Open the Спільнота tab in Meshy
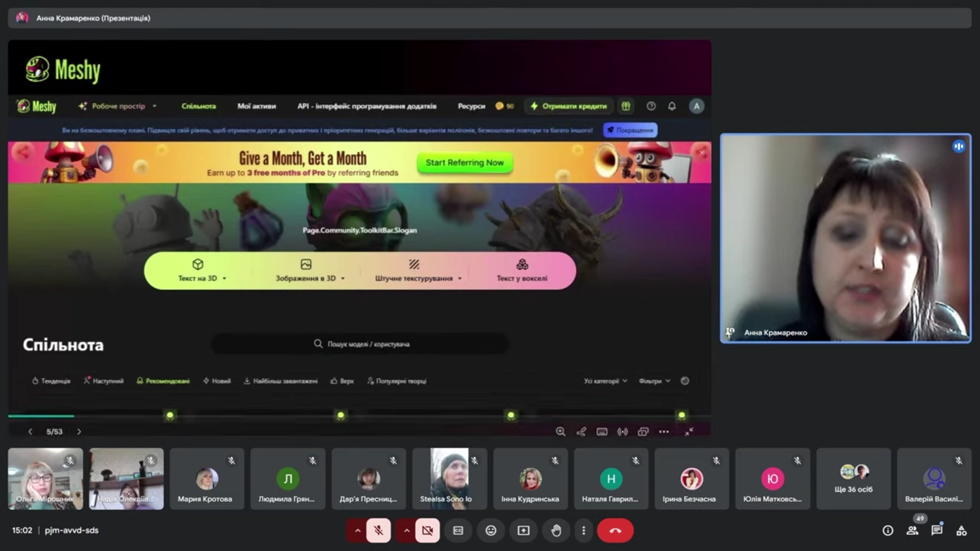The image size is (980, 551). click(x=199, y=106)
